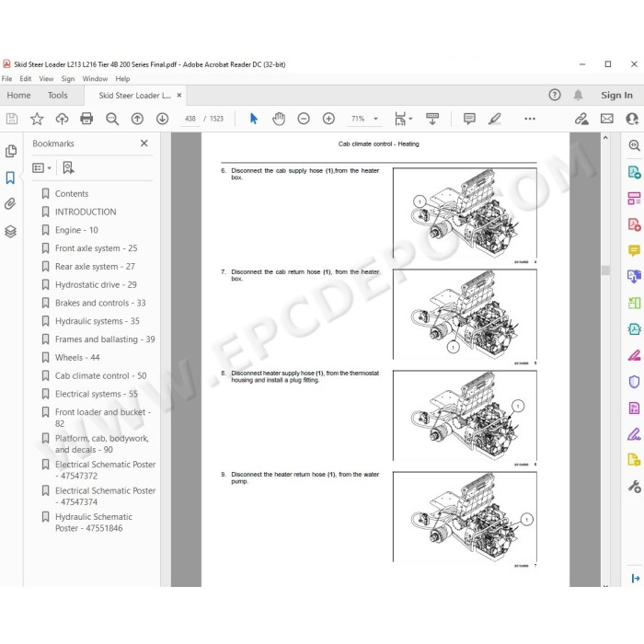Switch to the Home tab
644x644 pixels.
pos(19,96)
